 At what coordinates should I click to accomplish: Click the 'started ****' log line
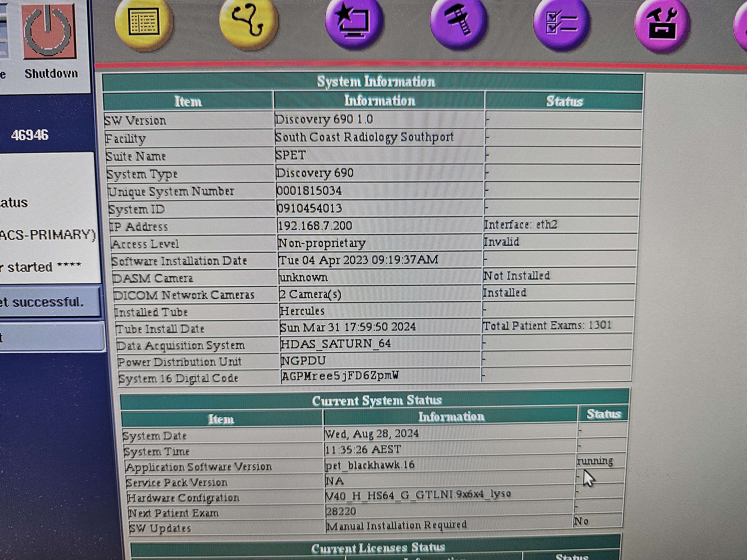click(x=44, y=267)
